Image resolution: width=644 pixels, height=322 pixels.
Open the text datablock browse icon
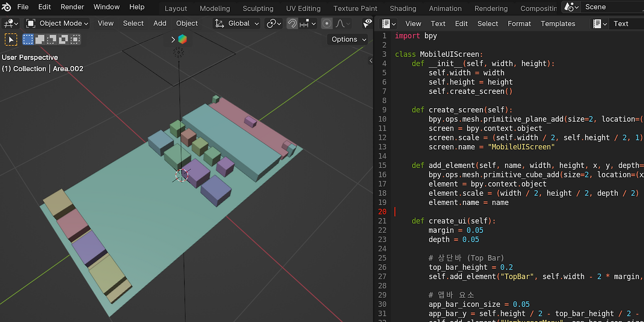coord(598,24)
